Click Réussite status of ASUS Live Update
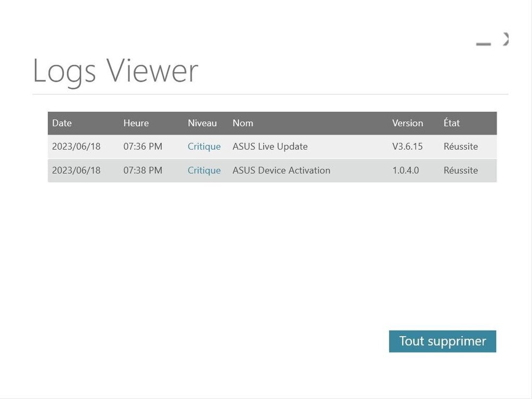Viewport: 532px width, 399px height. 460,146
